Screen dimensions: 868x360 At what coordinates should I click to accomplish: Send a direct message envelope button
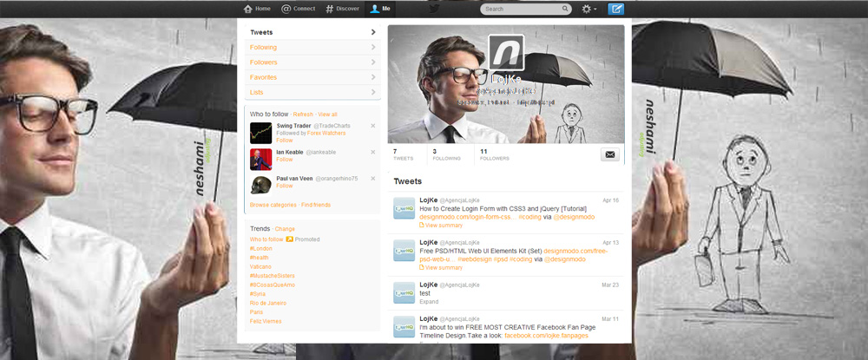click(610, 154)
